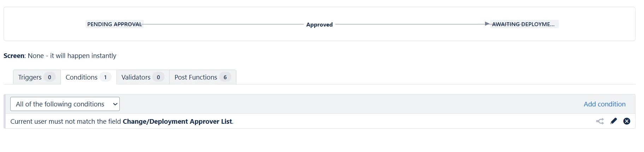Screen dimensions: 644x152
Task: Click the Triggers count badge 0
Action: point(49,77)
